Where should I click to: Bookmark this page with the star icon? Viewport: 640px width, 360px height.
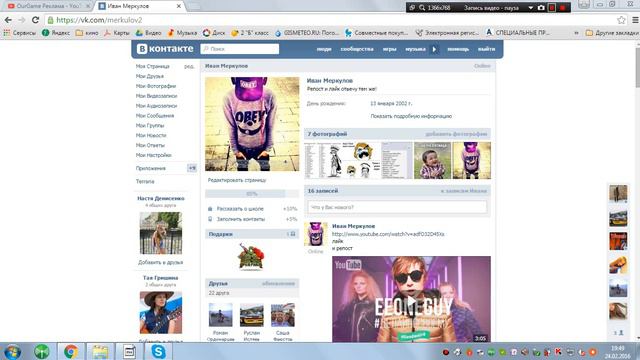coord(621,20)
